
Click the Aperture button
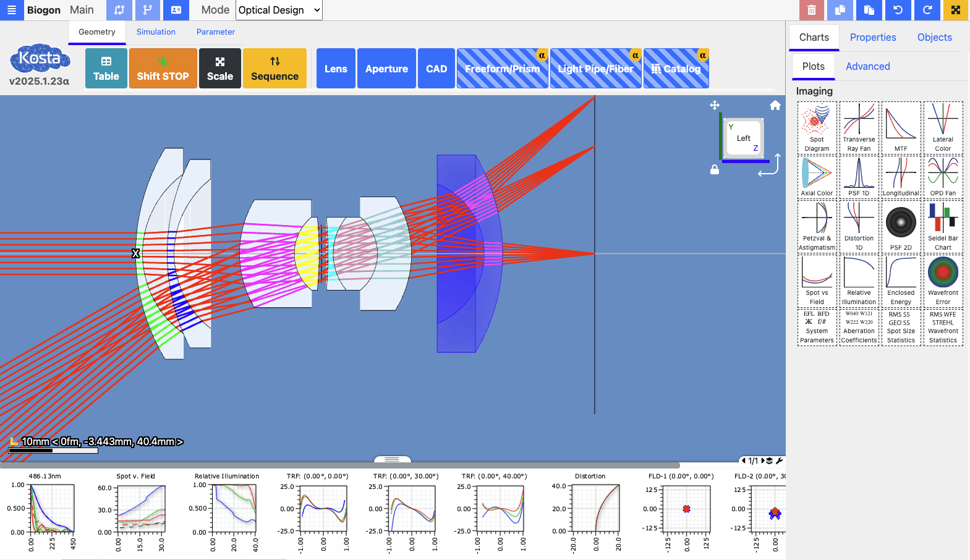386,69
